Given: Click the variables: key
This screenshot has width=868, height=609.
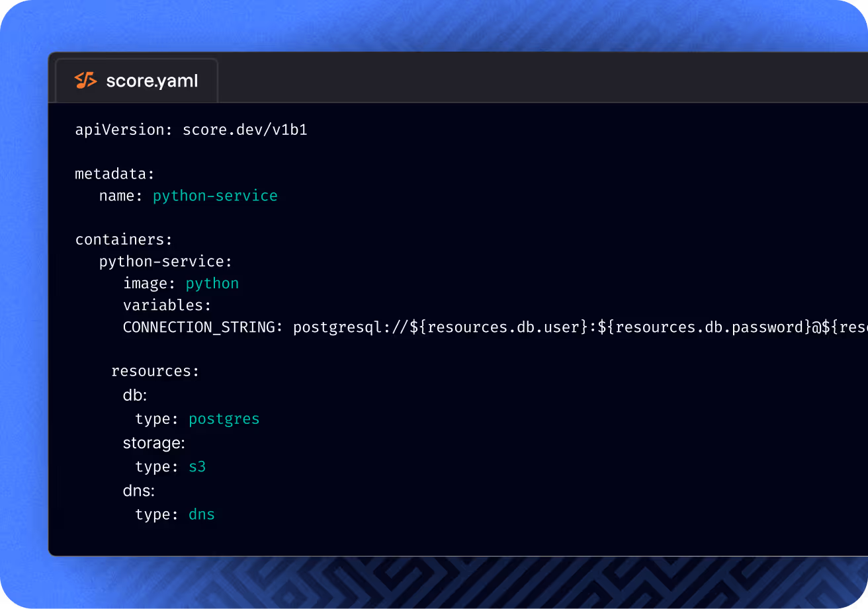Looking at the screenshot, I should point(167,305).
